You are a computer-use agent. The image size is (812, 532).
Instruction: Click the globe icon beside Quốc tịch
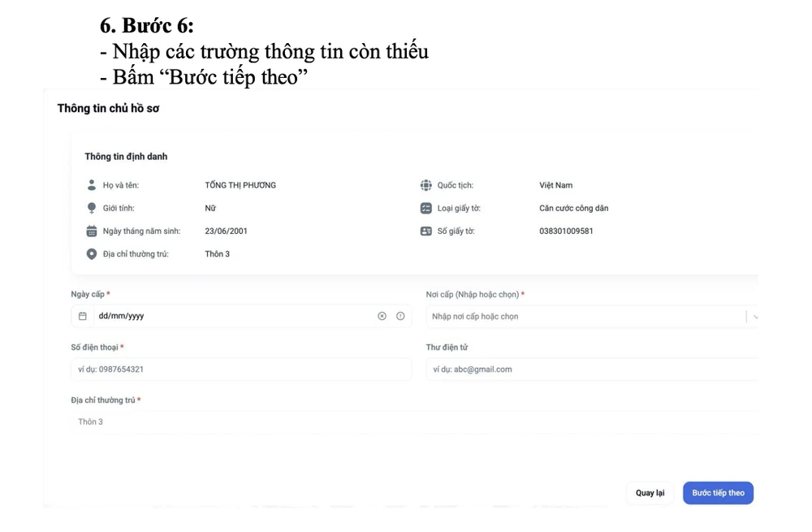[x=426, y=185]
